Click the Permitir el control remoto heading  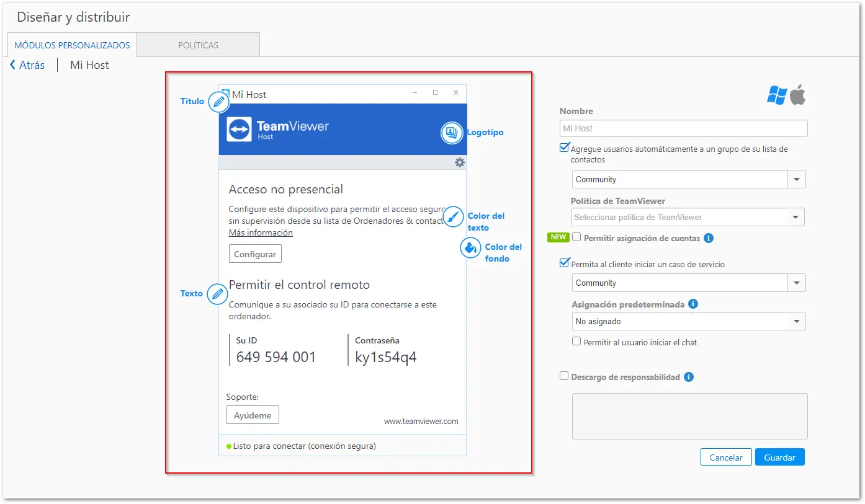tap(299, 285)
